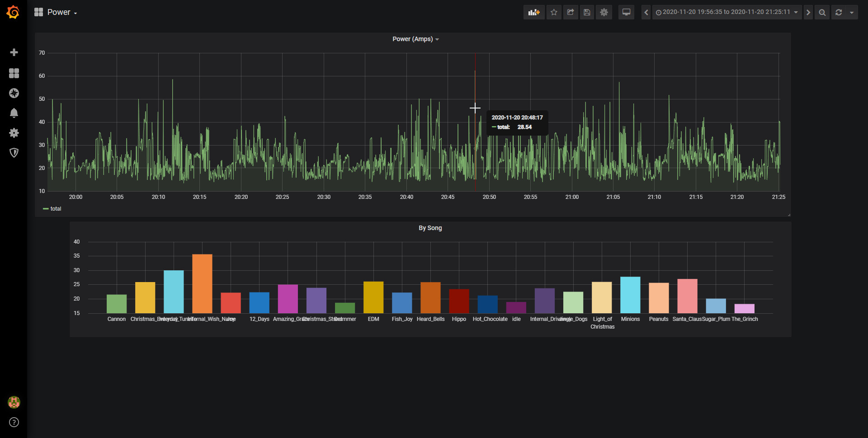This screenshot has width=868, height=438.
Task: Open the Server Admin shield icon
Action: [x=14, y=153]
